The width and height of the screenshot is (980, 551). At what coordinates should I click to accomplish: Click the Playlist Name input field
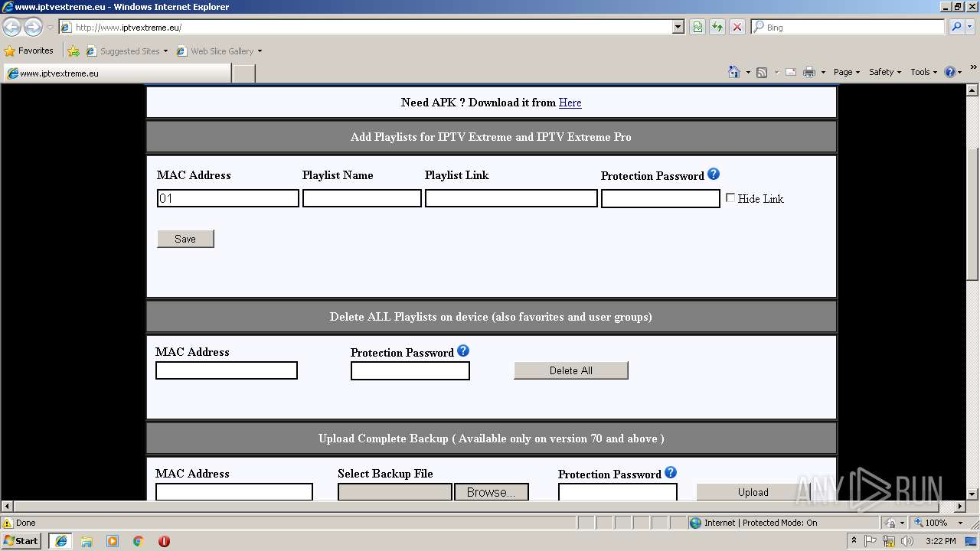[362, 198]
